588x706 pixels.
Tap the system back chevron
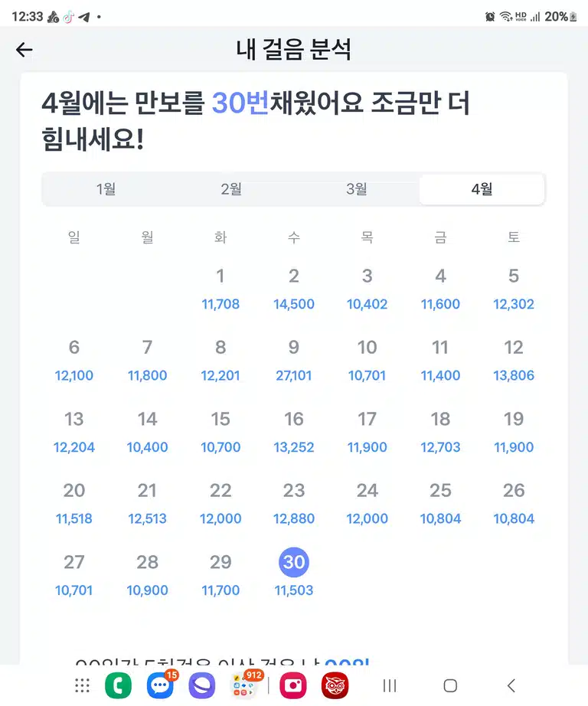(511, 686)
